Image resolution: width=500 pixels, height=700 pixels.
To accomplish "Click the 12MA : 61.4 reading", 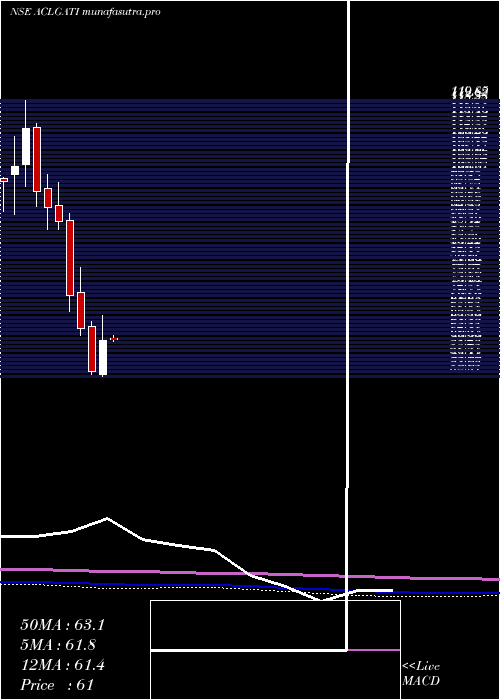I will tap(62, 665).
